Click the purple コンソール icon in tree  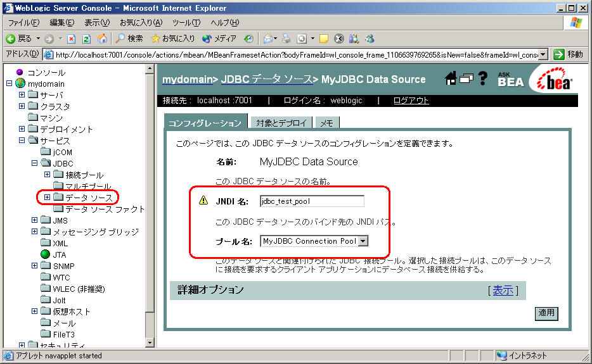coord(20,72)
